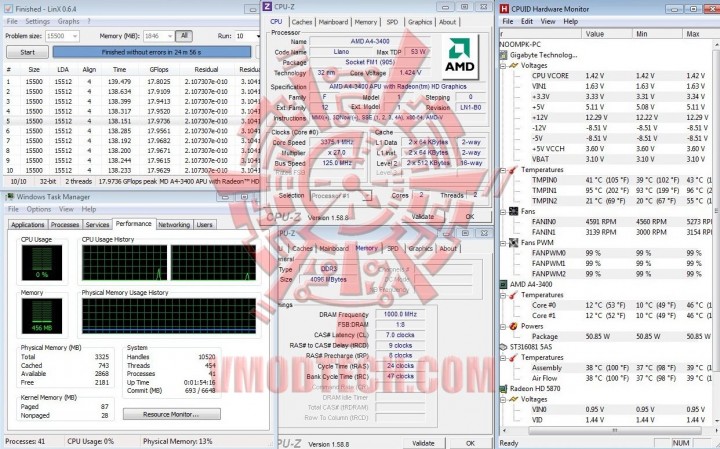Viewport: 720px width, 449px height.
Task: Open the Graphs menu in LinX
Action: click(x=68, y=21)
